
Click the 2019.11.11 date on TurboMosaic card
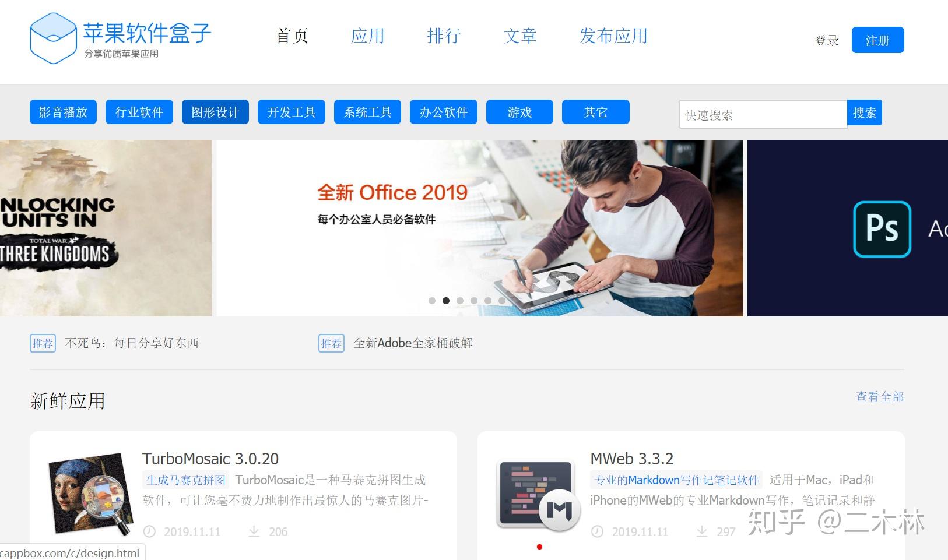[192, 531]
